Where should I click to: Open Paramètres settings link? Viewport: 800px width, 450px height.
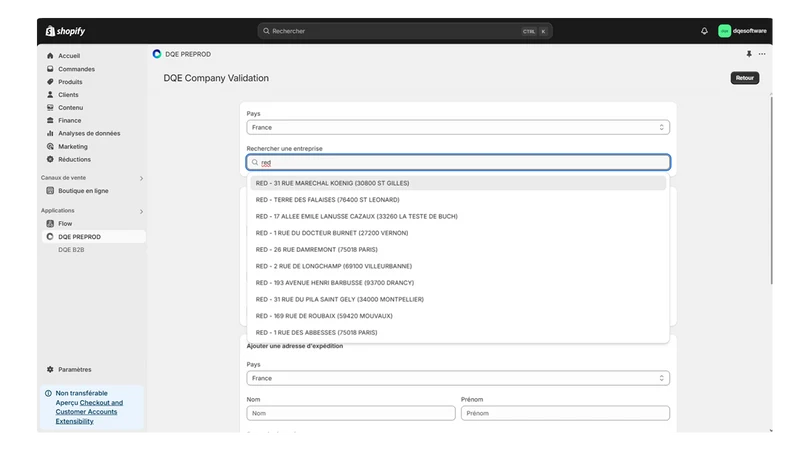[74, 369]
